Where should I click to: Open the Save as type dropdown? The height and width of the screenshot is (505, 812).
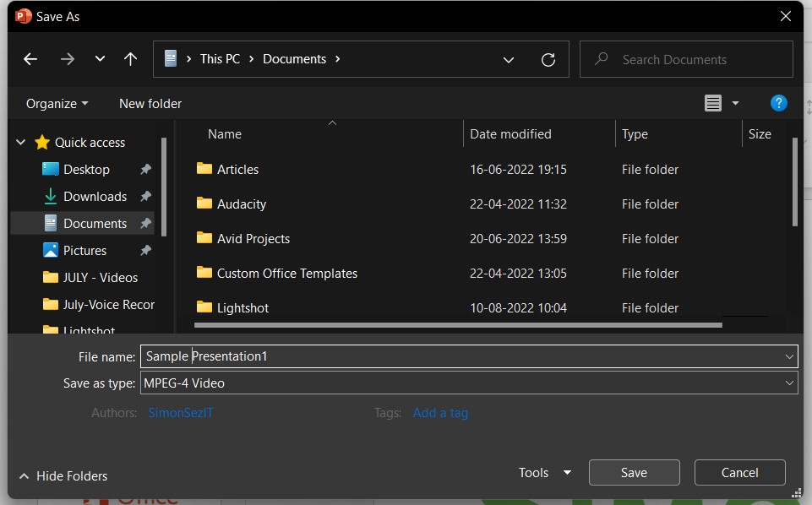[x=789, y=383]
